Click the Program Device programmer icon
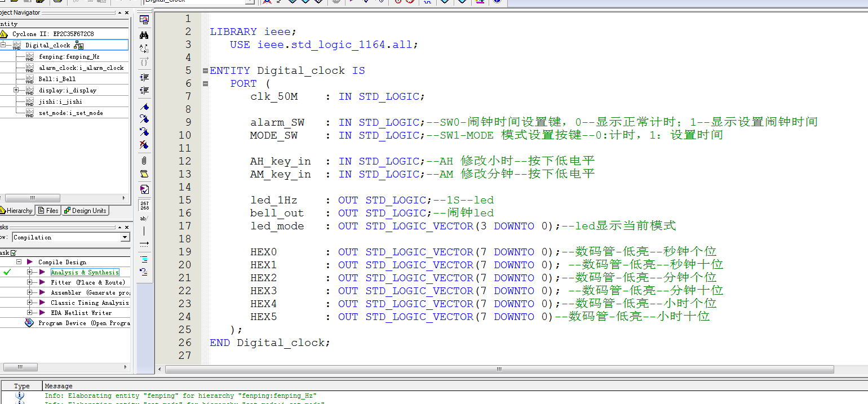Screen dimensions: 868x404 click(29, 323)
